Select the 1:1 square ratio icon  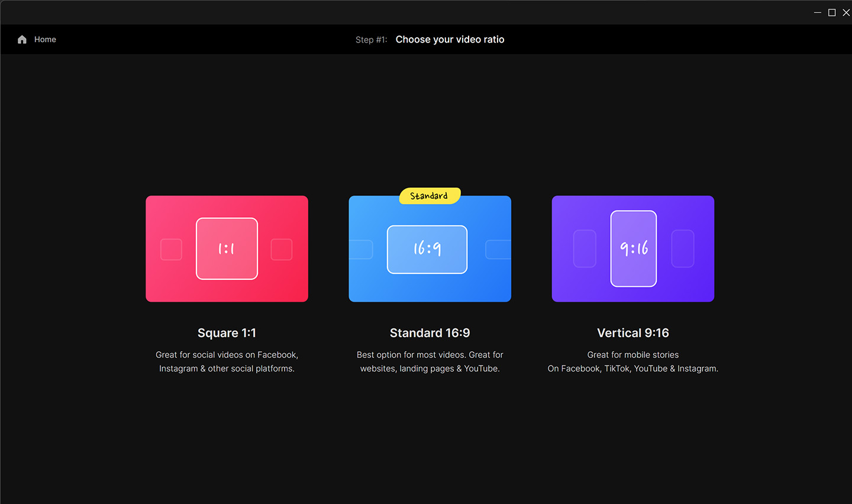[x=227, y=248]
